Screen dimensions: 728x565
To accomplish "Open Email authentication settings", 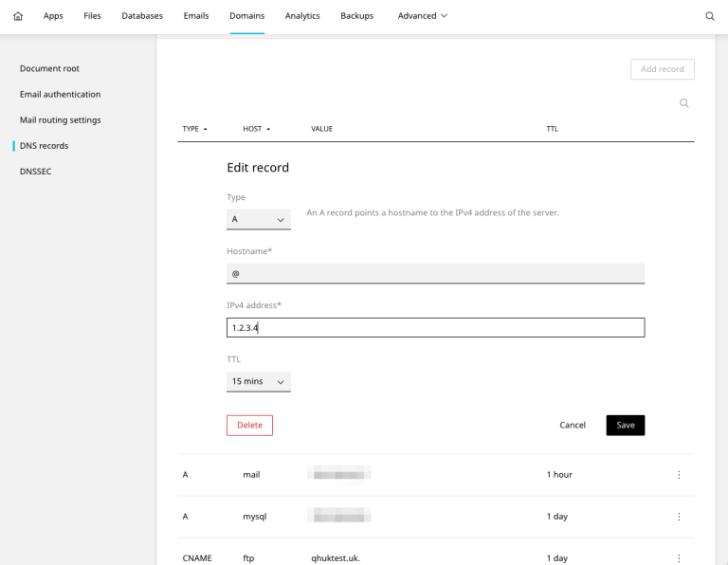I will 60,94.
